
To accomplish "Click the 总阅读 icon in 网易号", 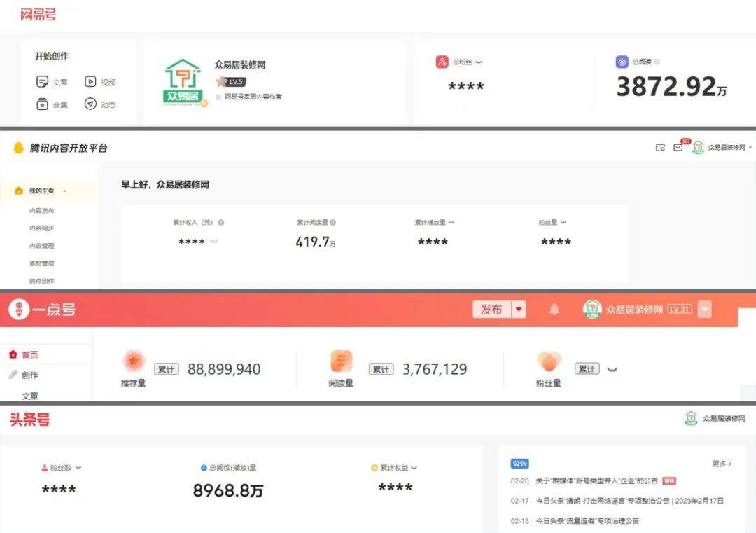I will pos(622,62).
